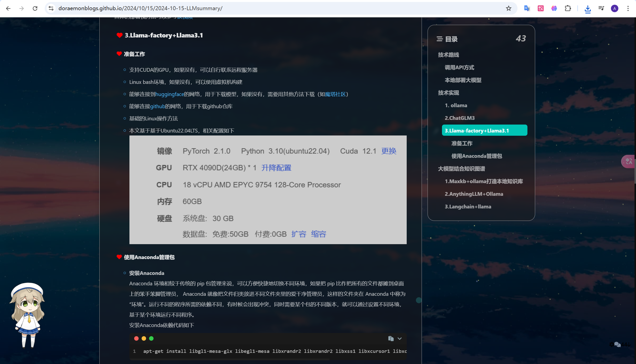
Task: Jump to comments via speech-bubble icon
Action: click(x=617, y=344)
